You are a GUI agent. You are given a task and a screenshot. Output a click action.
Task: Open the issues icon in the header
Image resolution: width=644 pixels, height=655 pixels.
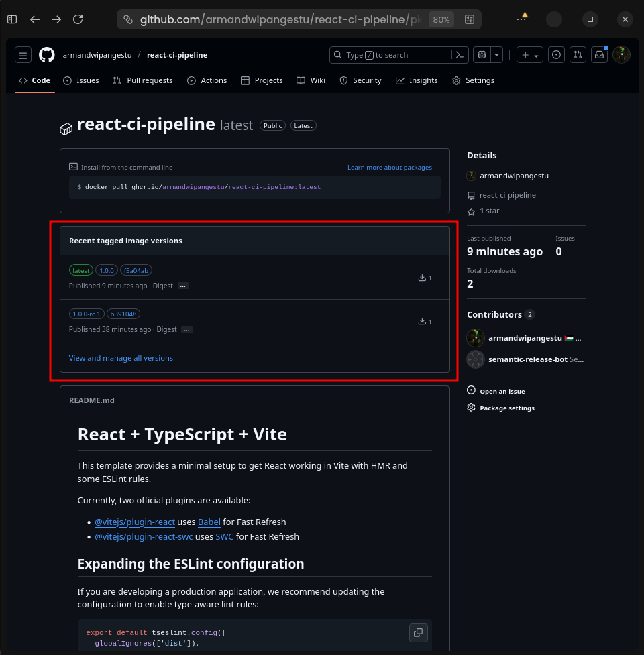[x=556, y=55]
